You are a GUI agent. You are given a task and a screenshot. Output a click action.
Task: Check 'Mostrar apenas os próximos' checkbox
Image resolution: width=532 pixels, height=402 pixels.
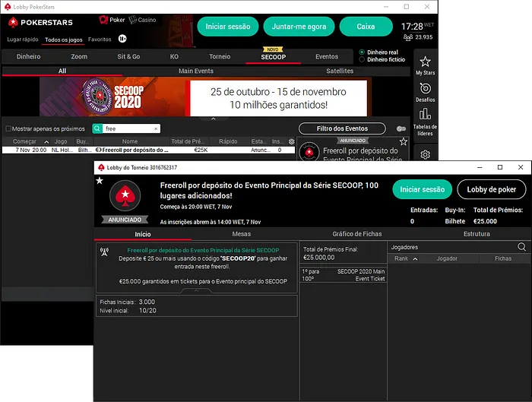click(x=8, y=128)
